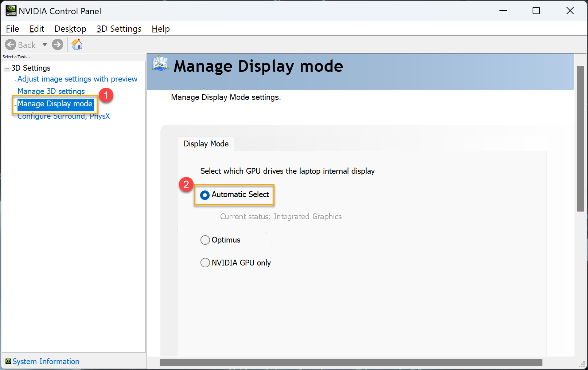
Task: Click the horizontal scrollbar at the bottom
Action: pyautogui.click(x=351, y=362)
